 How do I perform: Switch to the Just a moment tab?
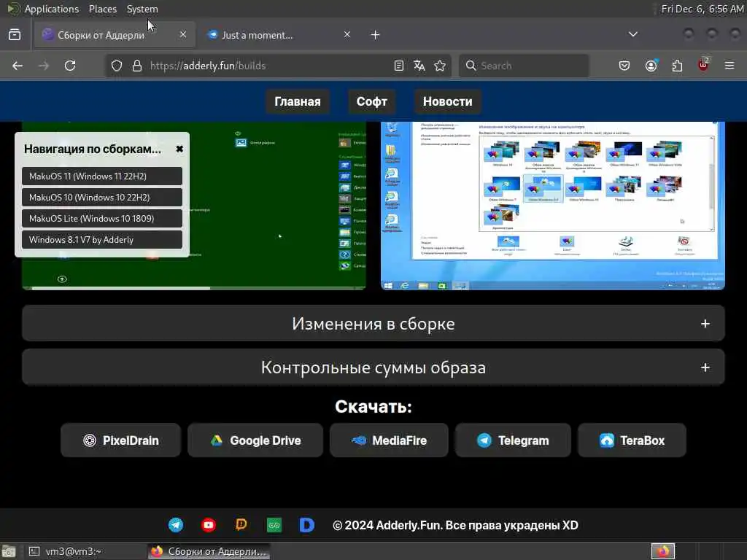tap(279, 35)
